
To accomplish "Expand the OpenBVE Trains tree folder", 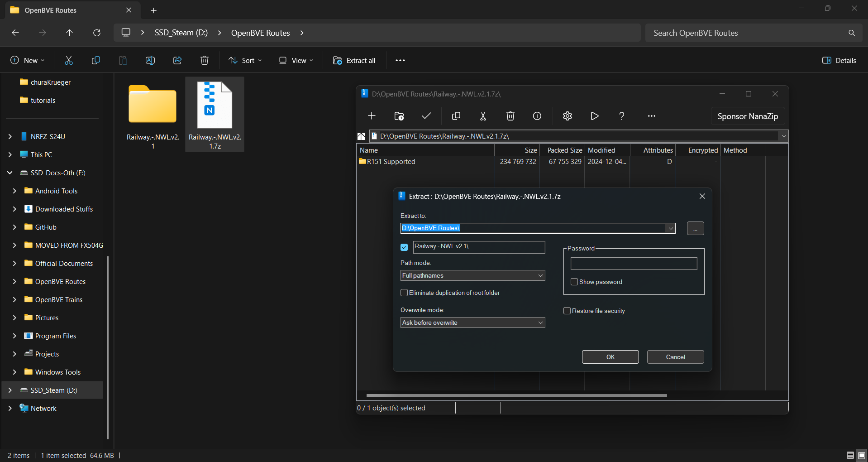I will pos(14,300).
